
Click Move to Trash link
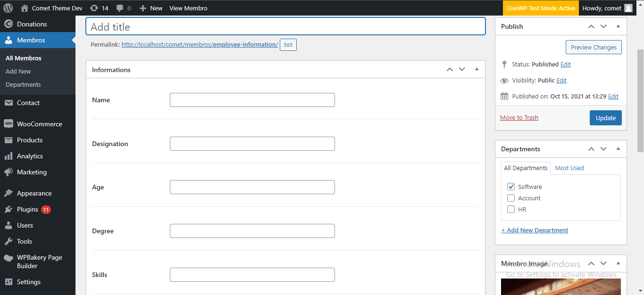click(x=519, y=118)
